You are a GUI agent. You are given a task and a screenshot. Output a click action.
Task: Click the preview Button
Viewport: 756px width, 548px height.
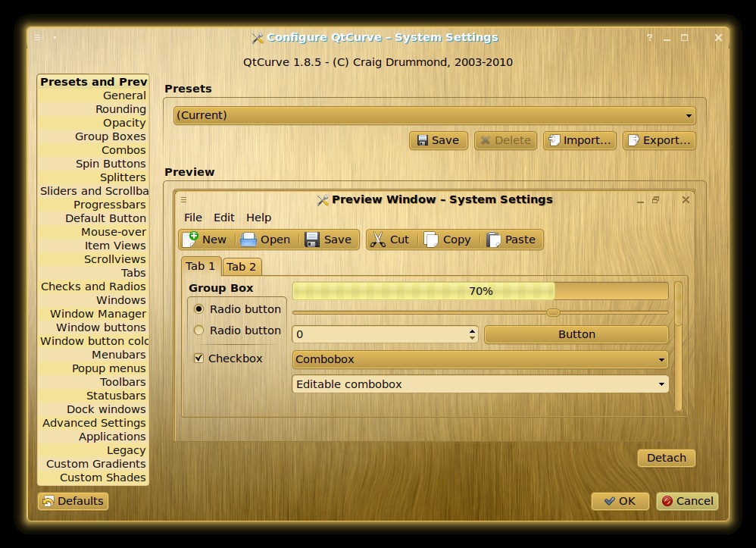coord(576,334)
